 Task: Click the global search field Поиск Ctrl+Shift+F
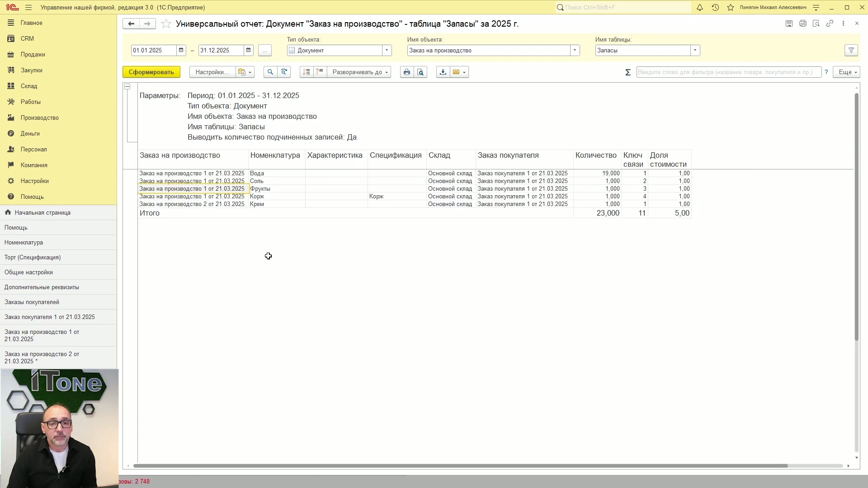[623, 8]
